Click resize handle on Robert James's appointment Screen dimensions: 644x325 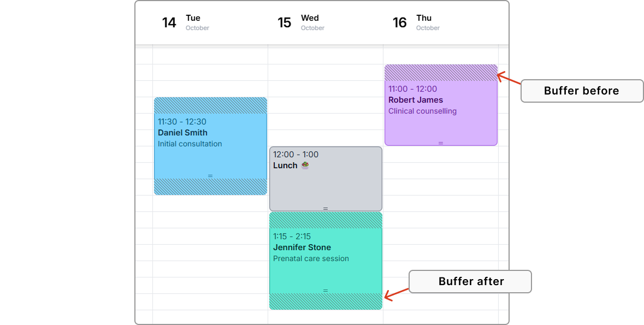coord(441,143)
